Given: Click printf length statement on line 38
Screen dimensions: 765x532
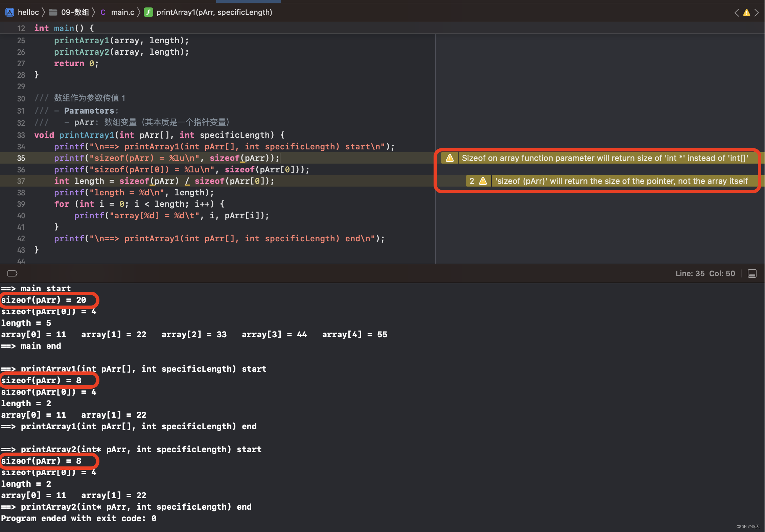Looking at the screenshot, I should [134, 193].
